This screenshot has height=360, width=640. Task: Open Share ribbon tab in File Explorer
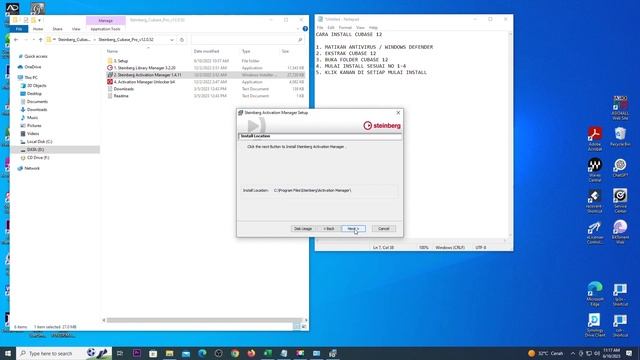point(58,29)
